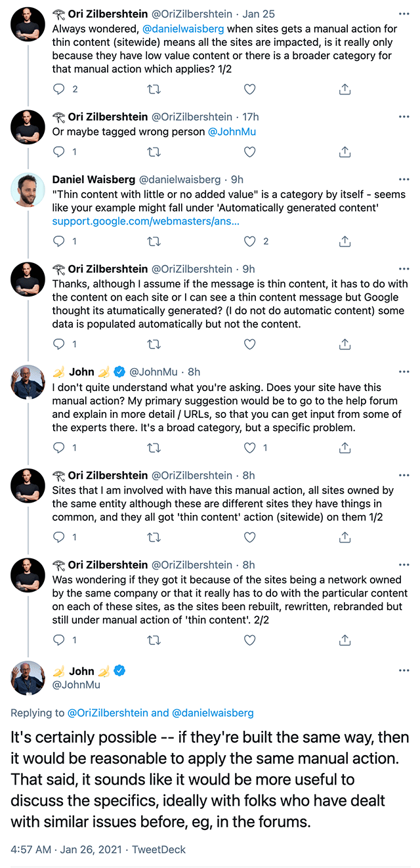Viewport: 420px width, 868px height.
Task: Open Daniel Waisberg's profile picture
Action: (x=28, y=191)
